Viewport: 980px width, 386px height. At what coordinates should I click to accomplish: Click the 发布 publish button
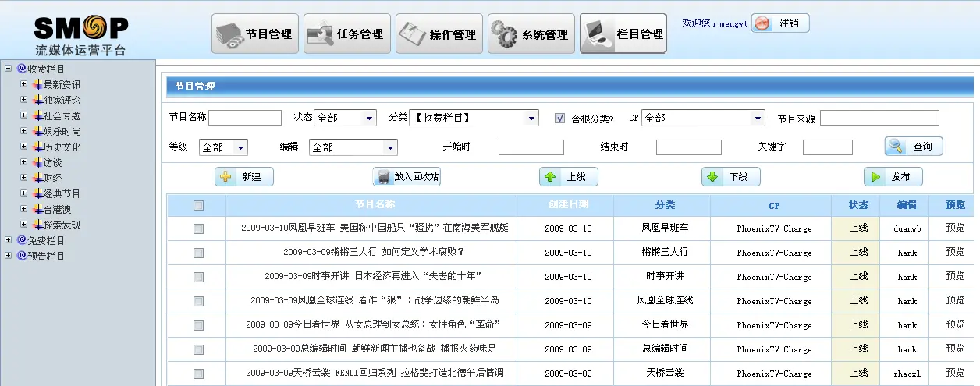point(893,177)
